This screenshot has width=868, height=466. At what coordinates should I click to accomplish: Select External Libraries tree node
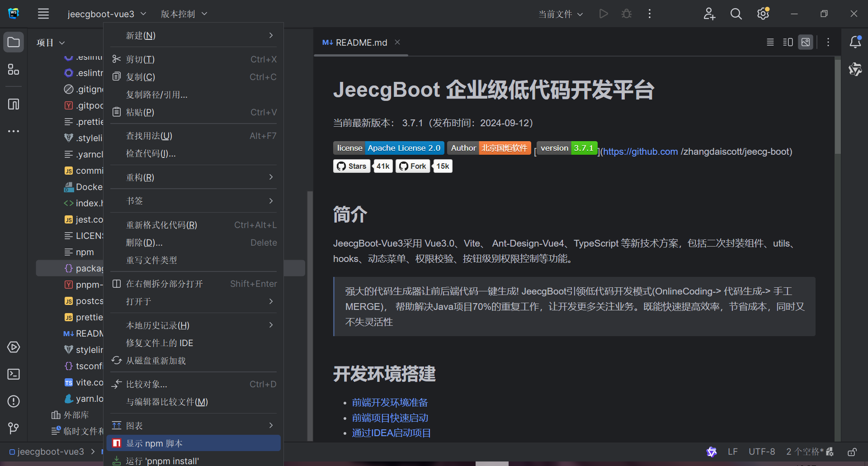tap(71, 415)
